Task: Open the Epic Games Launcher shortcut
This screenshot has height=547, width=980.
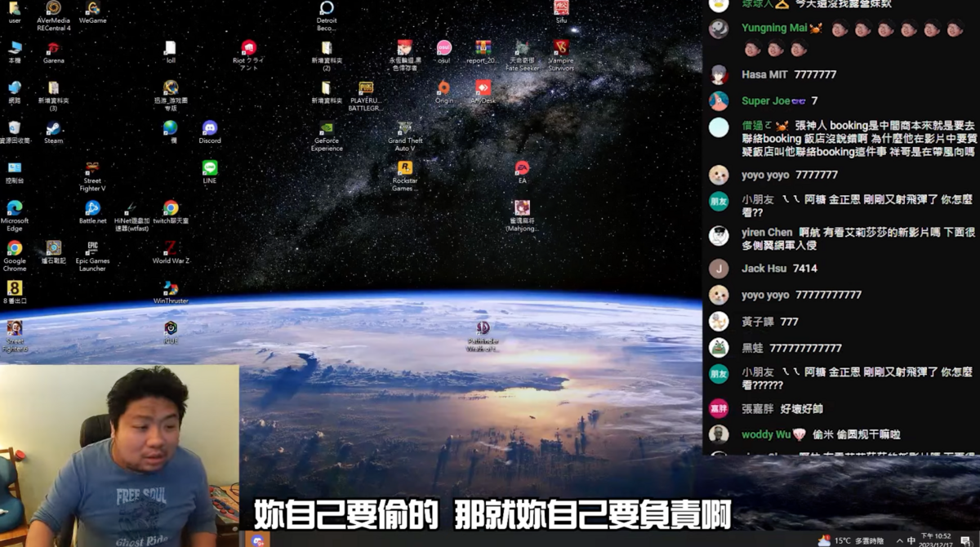Action: (92, 256)
